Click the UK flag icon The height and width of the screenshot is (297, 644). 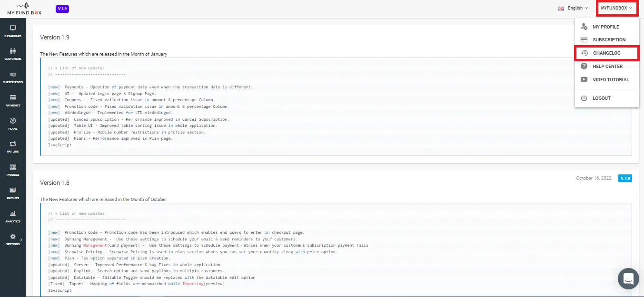tap(561, 8)
